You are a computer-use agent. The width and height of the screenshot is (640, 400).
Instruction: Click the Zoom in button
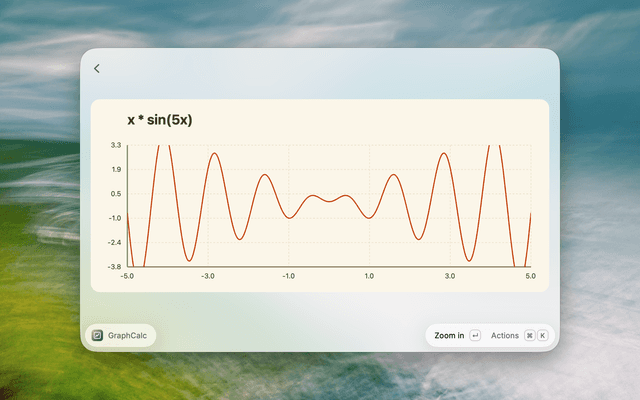[449, 336]
